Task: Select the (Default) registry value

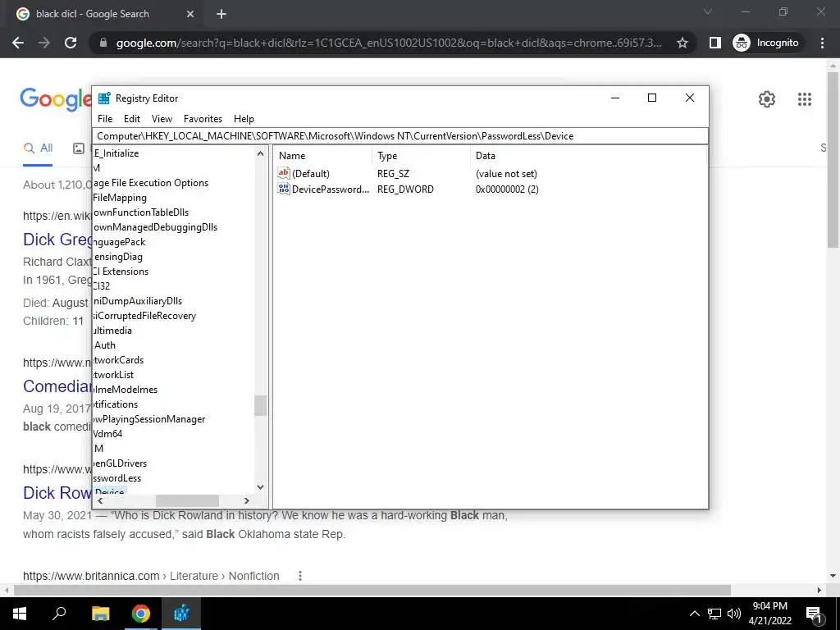Action: (x=311, y=174)
